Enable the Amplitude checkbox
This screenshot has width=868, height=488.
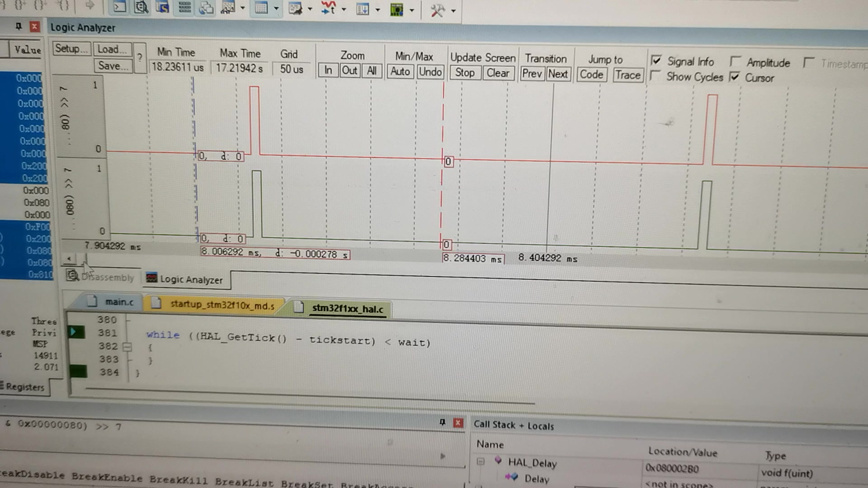tap(736, 61)
